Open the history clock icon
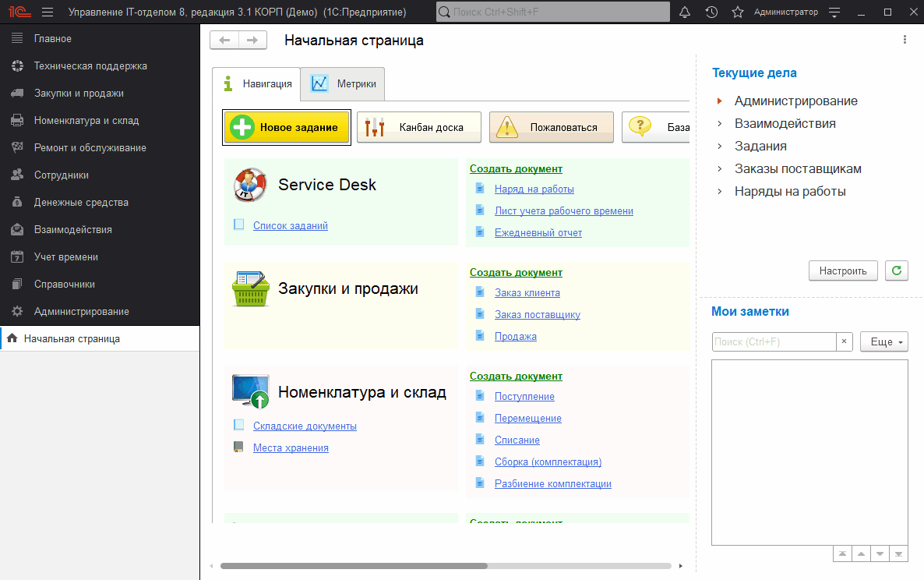Screen dimensions: 924x580 click(711, 12)
